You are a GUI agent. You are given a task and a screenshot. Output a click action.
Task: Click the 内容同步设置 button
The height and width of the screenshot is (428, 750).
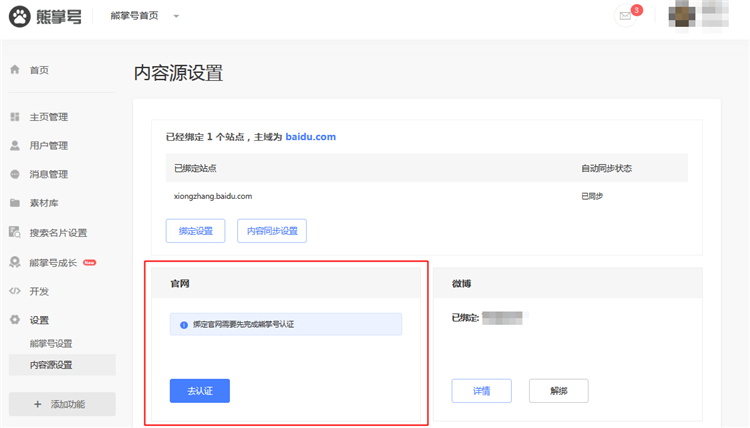[272, 231]
